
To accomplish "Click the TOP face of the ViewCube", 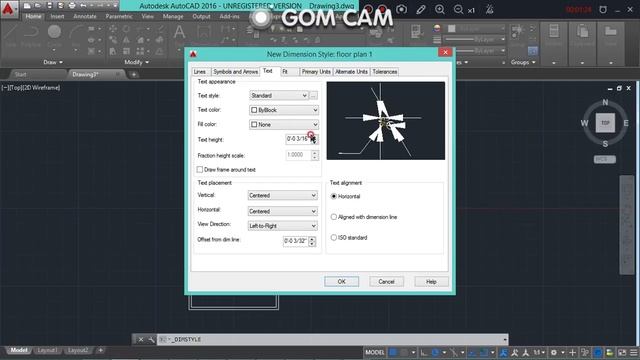I will click(x=605, y=123).
